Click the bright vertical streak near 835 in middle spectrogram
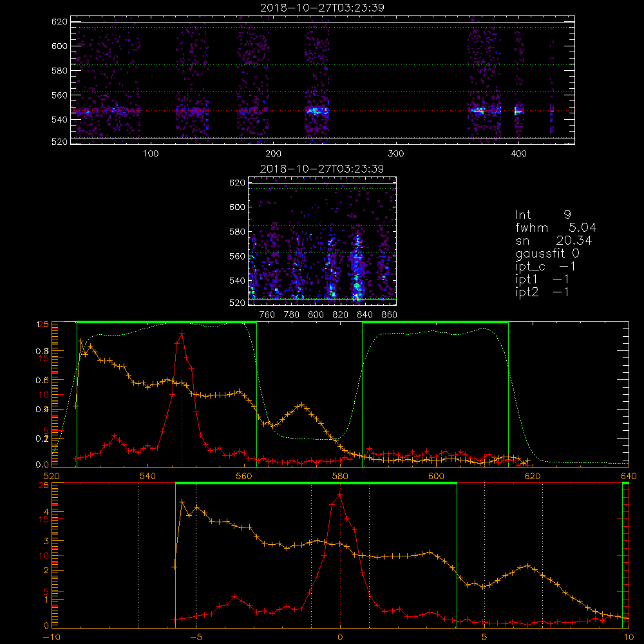Image resolution: width=644 pixels, height=644 pixels. [x=357, y=267]
